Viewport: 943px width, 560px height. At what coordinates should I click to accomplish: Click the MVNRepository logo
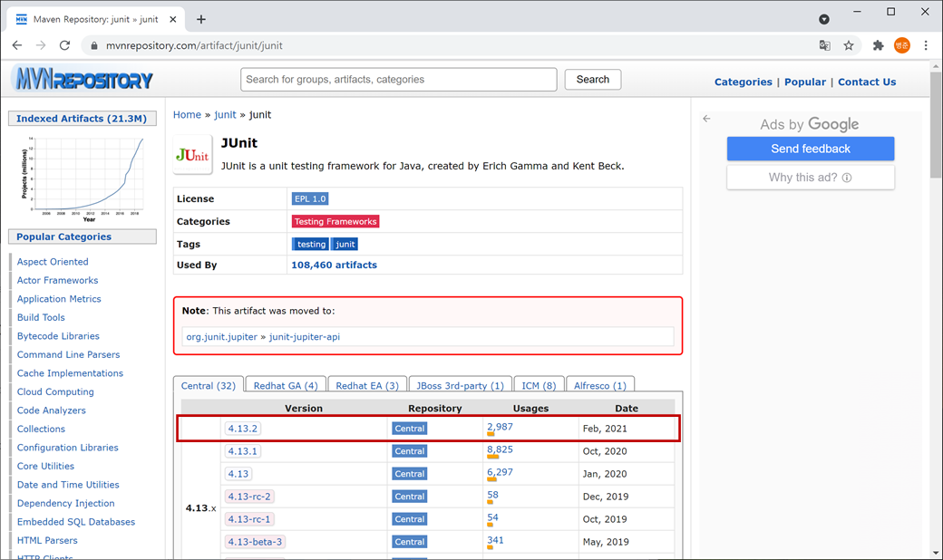(82, 79)
